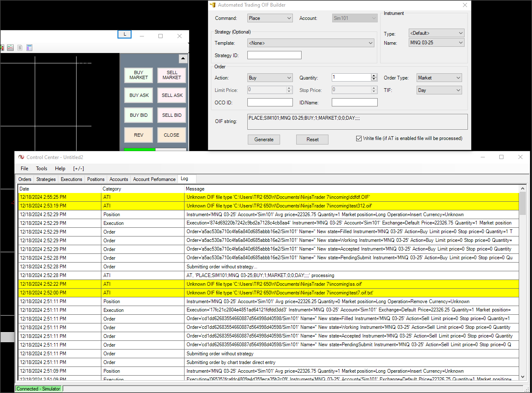Collapse the chart trader panel arrow
Viewport: 532px width, 393px height.
(183, 59)
